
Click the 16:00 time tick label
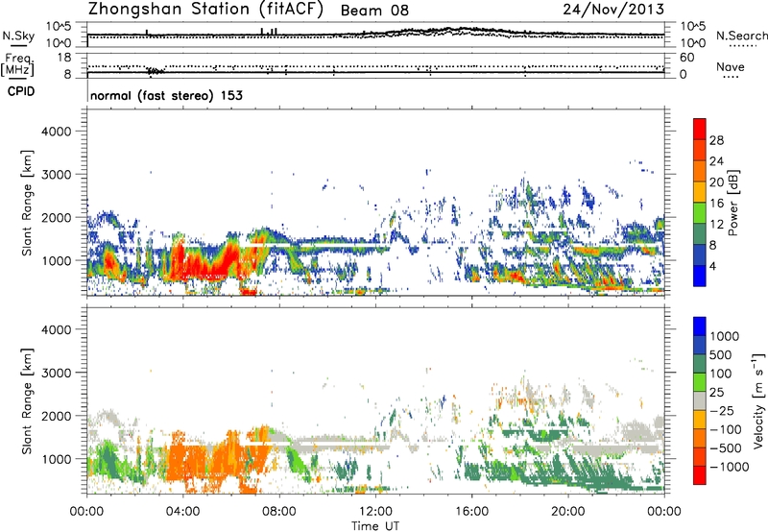coord(471,512)
